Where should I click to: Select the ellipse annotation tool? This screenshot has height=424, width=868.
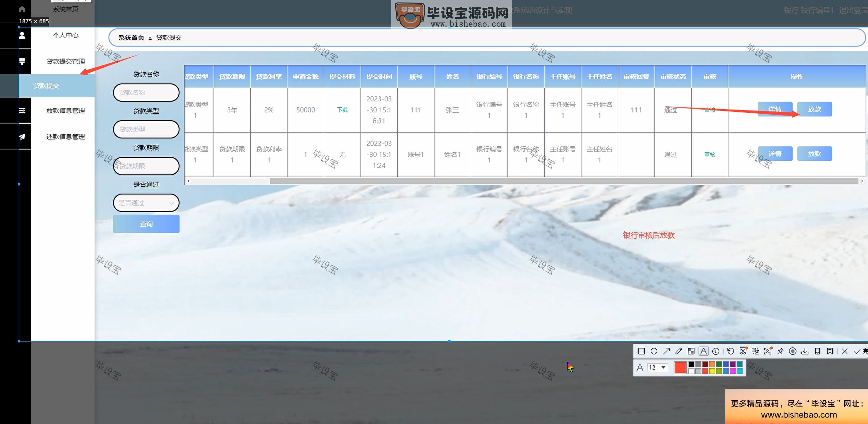654,351
